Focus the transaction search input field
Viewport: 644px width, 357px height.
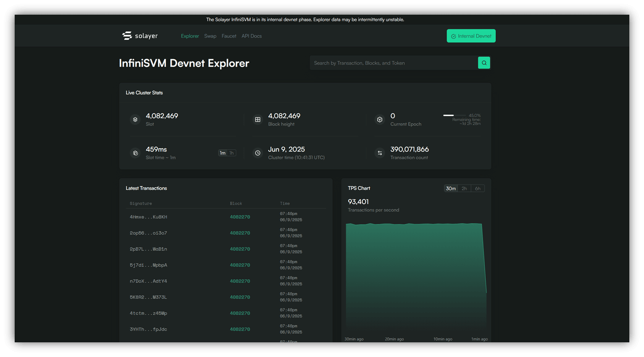pos(394,63)
